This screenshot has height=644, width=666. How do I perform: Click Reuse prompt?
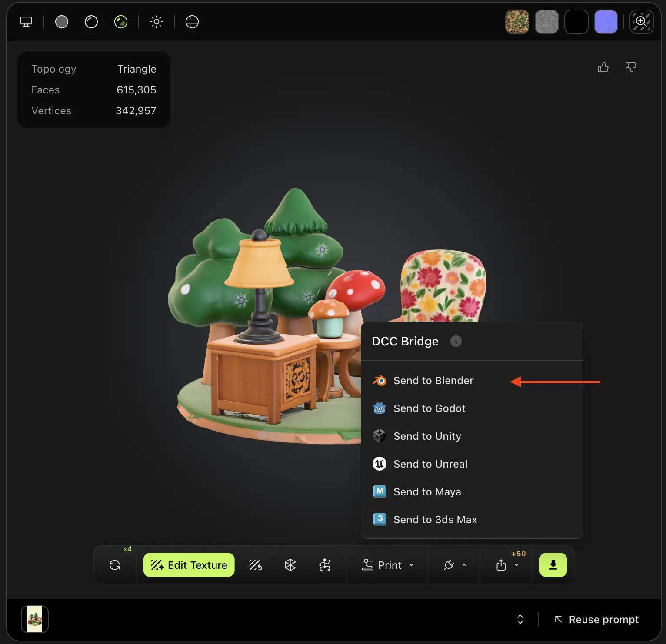pos(597,620)
